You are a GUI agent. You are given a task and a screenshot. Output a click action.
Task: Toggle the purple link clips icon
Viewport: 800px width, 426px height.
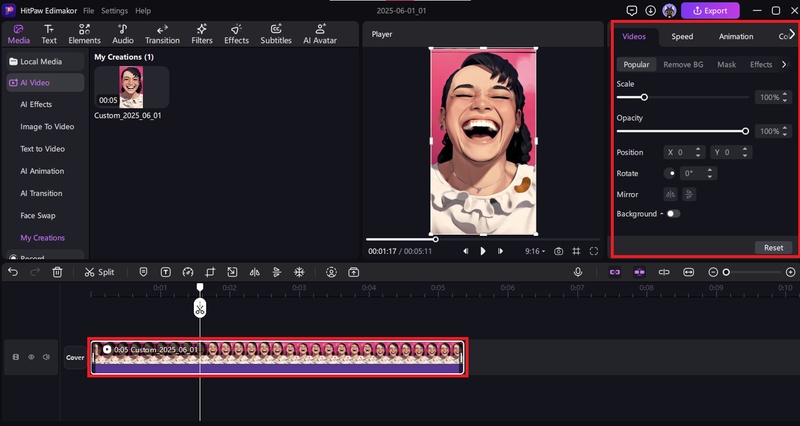(x=615, y=272)
